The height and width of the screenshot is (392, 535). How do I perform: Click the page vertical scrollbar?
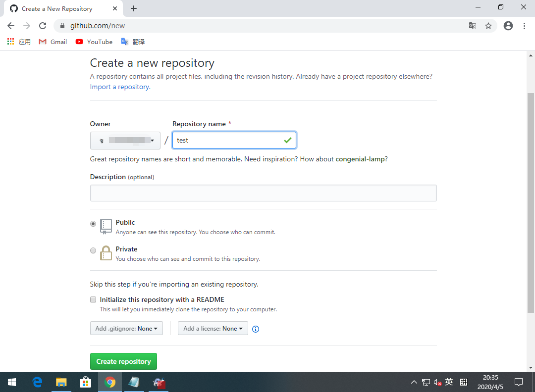531,202
